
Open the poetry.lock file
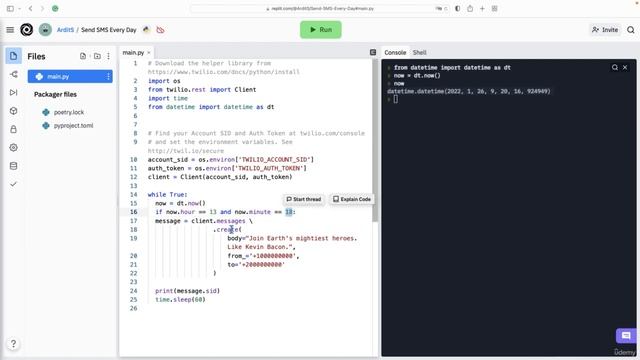(69, 112)
